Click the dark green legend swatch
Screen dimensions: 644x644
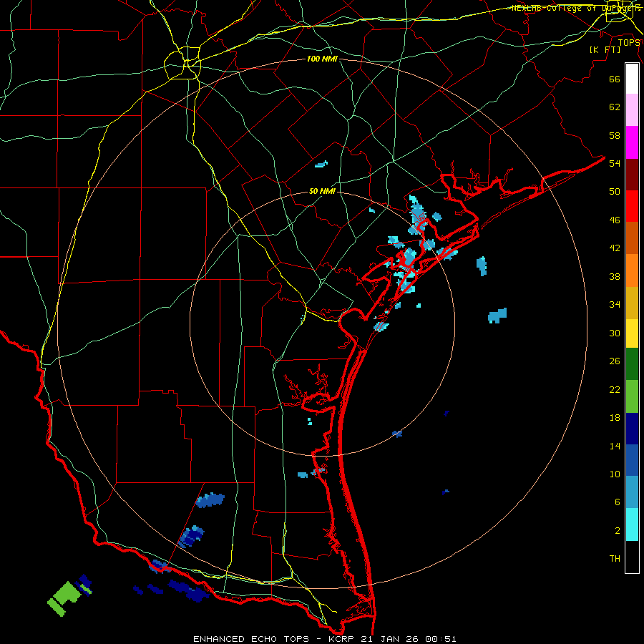coord(632,364)
